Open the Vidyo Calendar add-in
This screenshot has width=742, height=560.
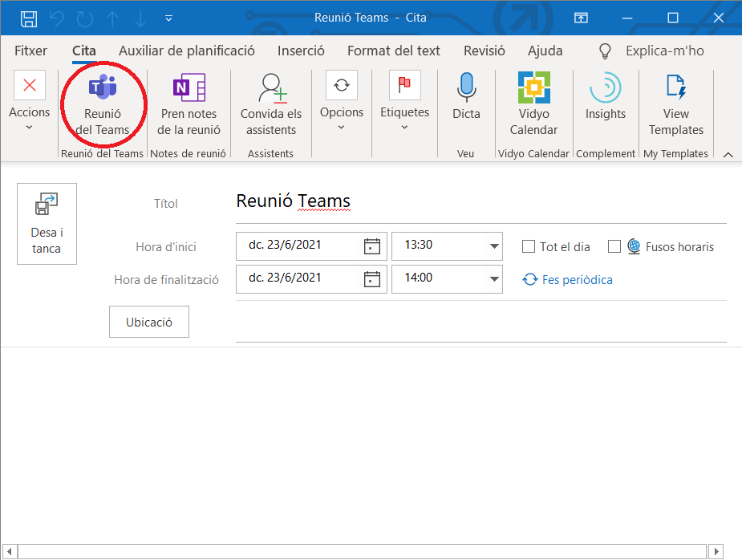pos(533,88)
